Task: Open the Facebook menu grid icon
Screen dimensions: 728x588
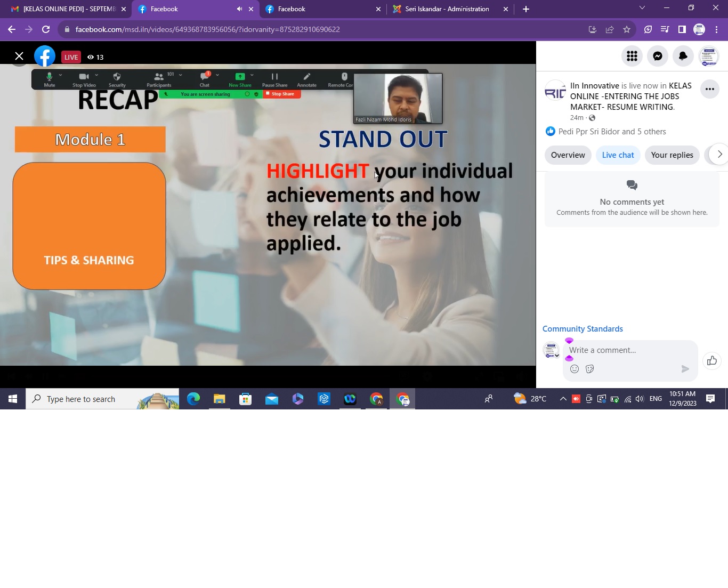Action: click(632, 56)
